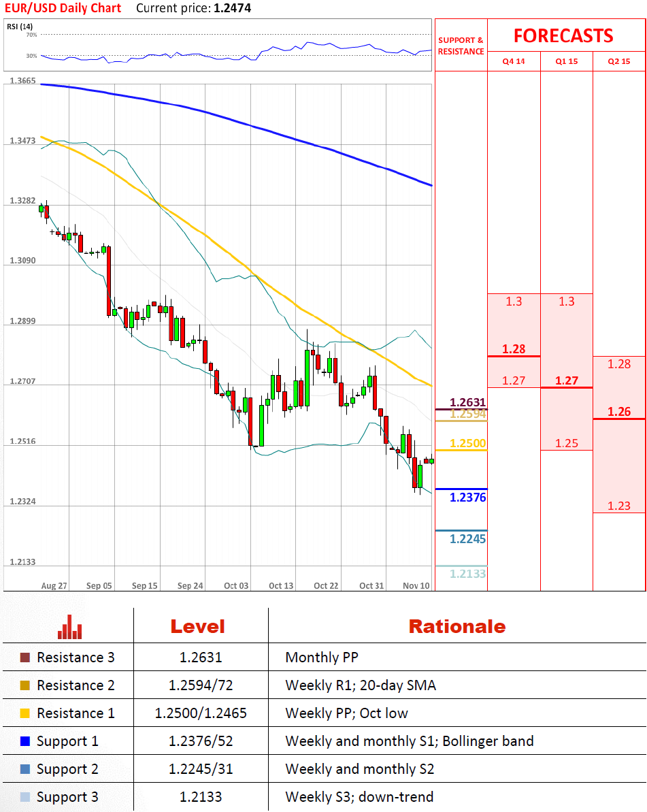The width and height of the screenshot is (647, 812).
Task: Click the 'Weekly and monthly S2' rationale
Action: 360,769
